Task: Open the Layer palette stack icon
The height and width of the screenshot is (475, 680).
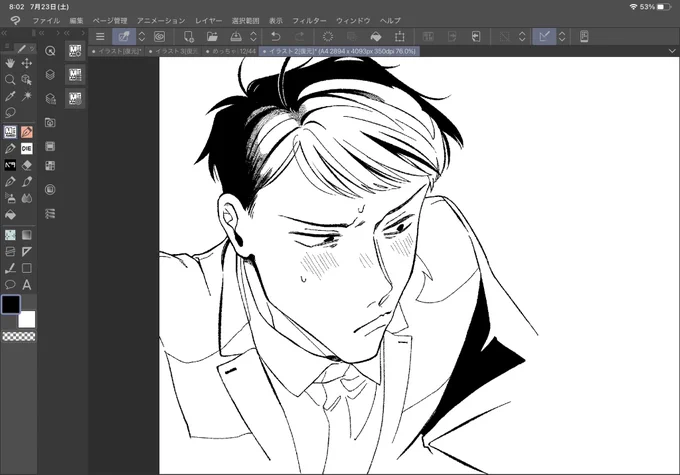Action: (50, 75)
